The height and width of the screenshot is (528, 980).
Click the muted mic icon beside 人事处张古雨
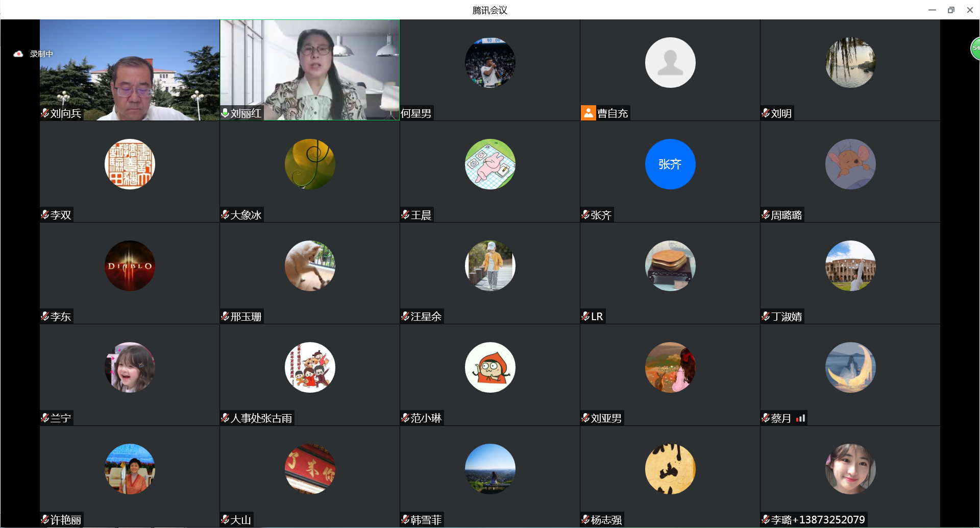click(x=225, y=417)
